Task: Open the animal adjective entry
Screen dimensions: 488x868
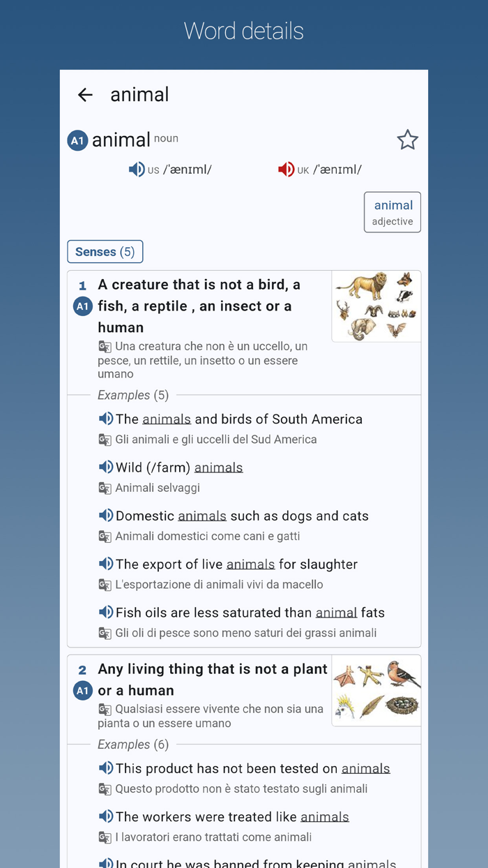Action: pyautogui.click(x=392, y=211)
